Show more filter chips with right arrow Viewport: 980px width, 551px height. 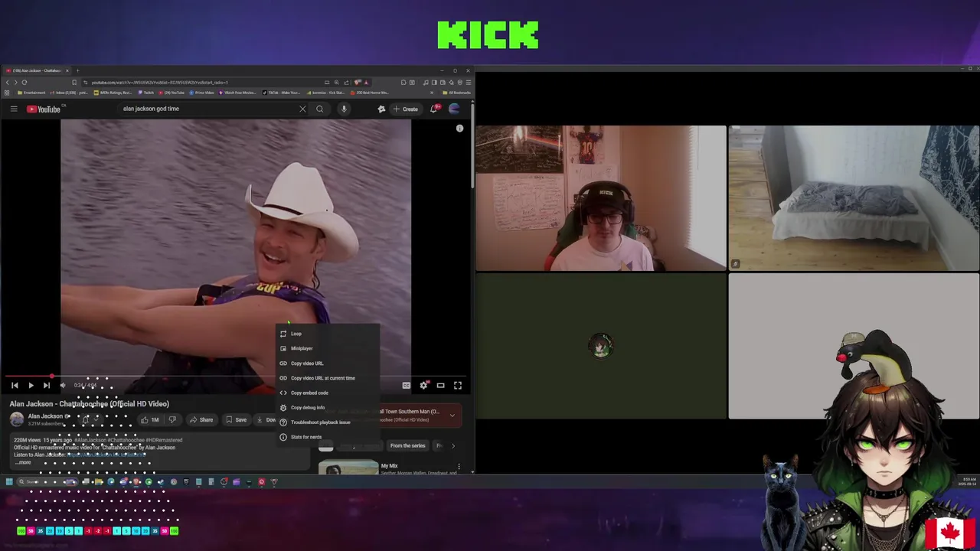click(x=452, y=445)
